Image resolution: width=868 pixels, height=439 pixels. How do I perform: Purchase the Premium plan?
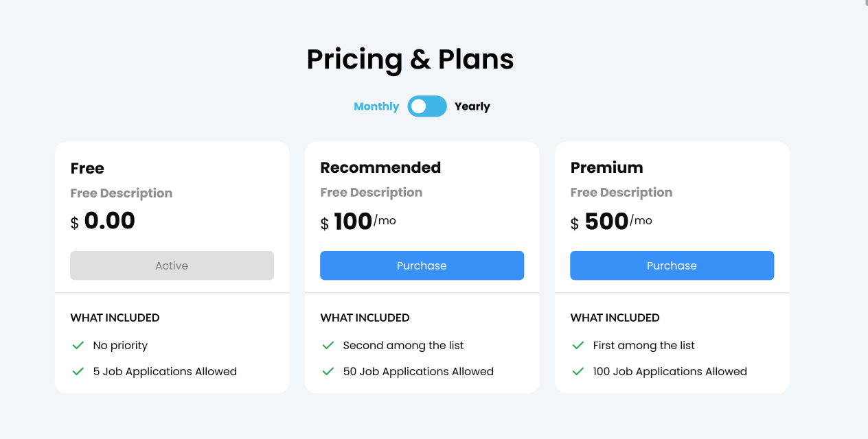tap(672, 265)
